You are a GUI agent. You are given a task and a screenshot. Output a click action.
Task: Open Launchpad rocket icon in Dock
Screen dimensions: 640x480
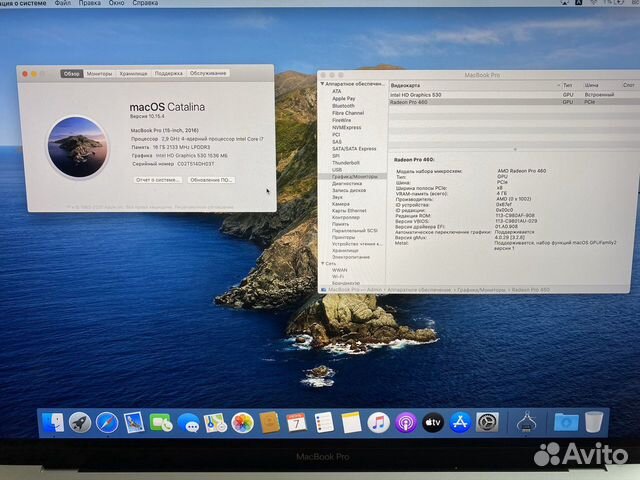(80, 422)
